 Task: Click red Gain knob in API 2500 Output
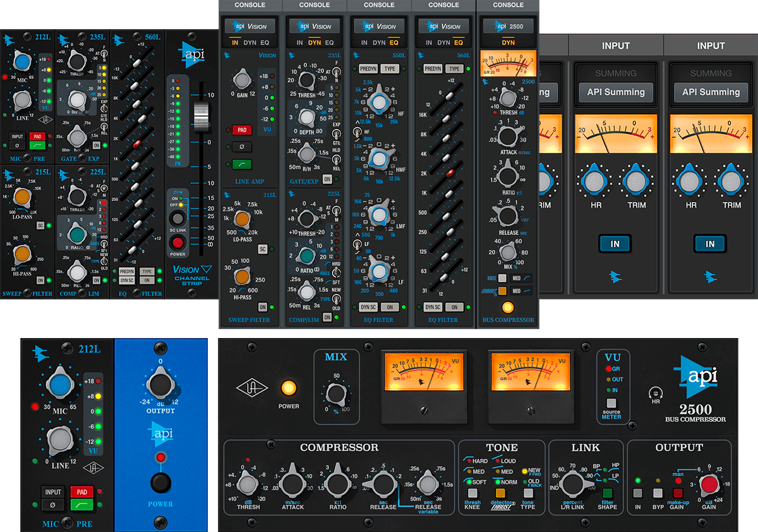(709, 485)
